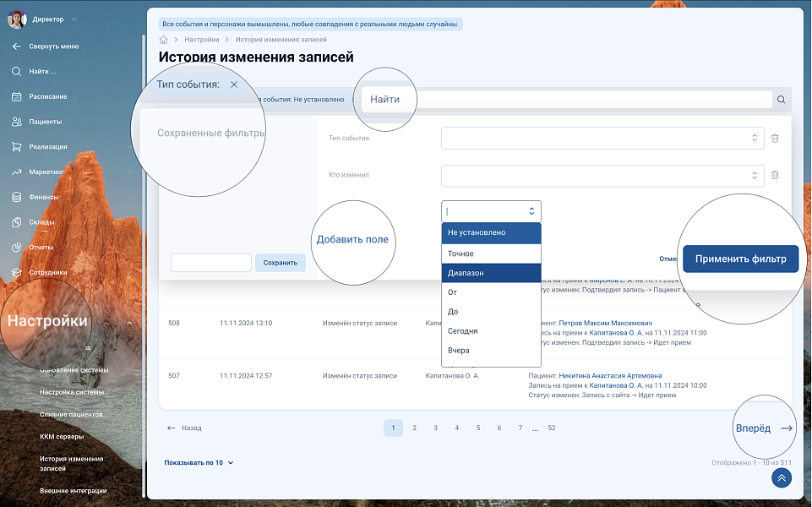Click the filter name input field

click(210, 263)
